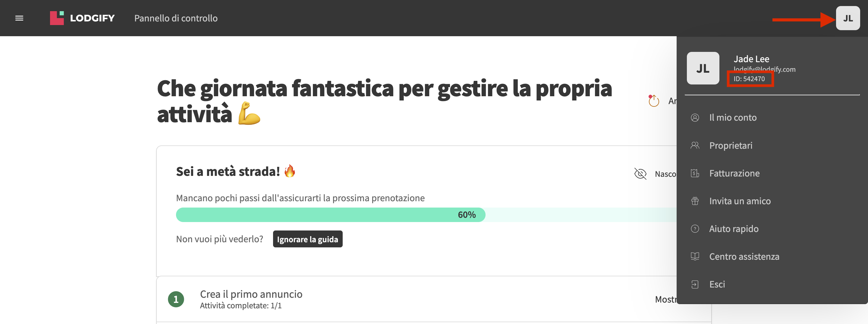Click the Ignorare la guida button
Screen dimensions: 868x324
click(x=308, y=239)
